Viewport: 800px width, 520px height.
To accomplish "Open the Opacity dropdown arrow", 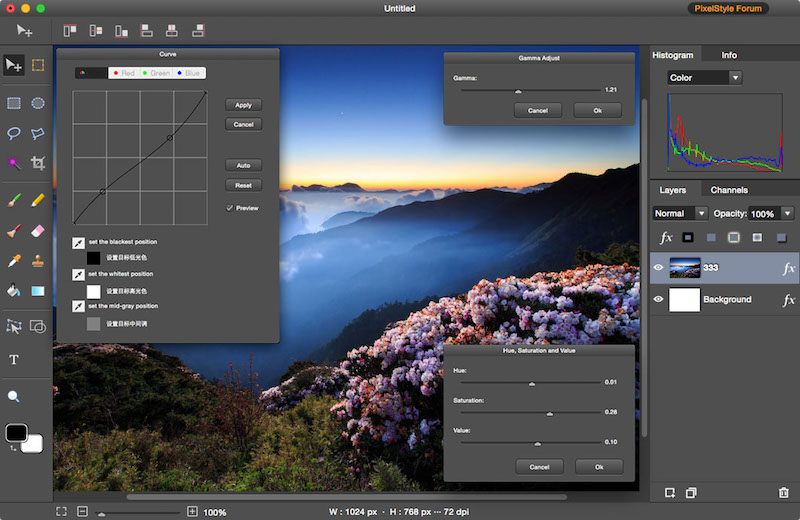I will 788,214.
